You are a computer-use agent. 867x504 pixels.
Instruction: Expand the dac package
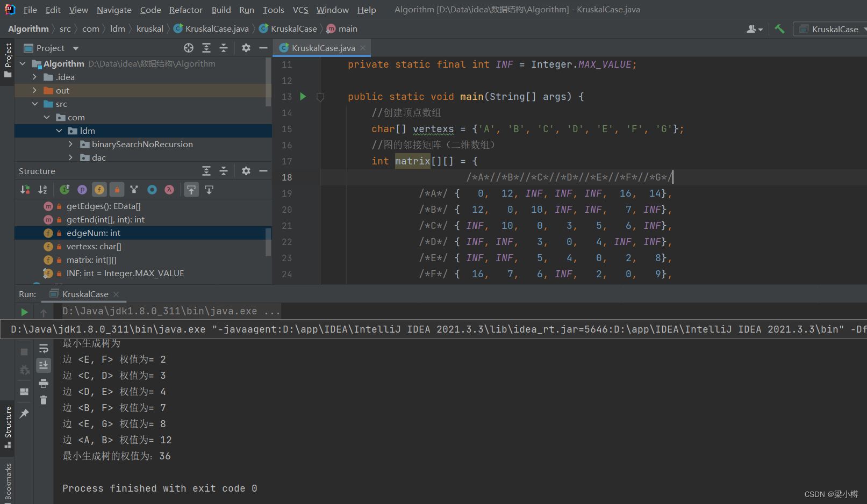pyautogui.click(x=71, y=157)
